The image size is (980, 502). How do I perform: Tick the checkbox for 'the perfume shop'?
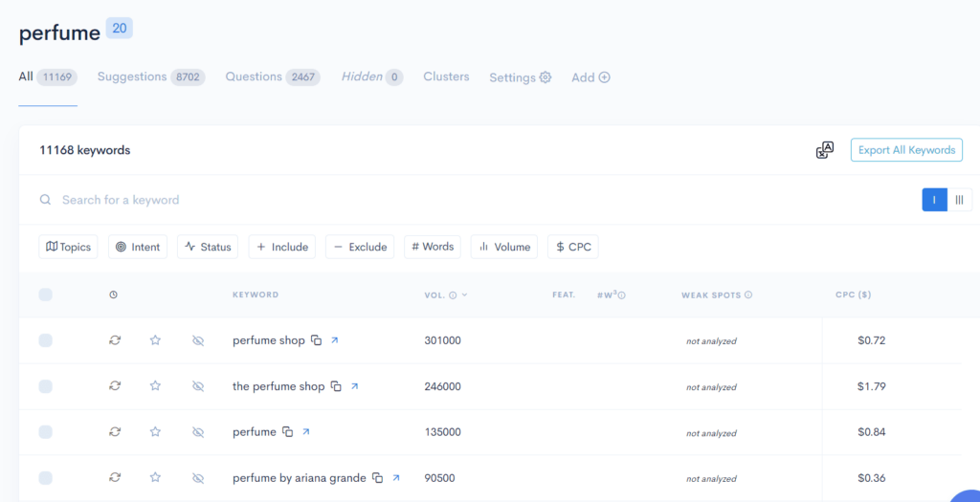coord(46,386)
